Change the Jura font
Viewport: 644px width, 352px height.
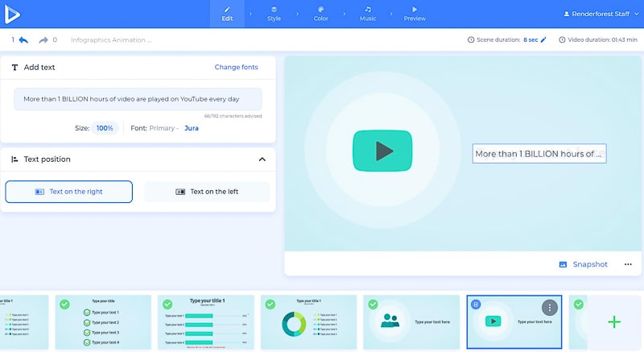[x=192, y=128]
